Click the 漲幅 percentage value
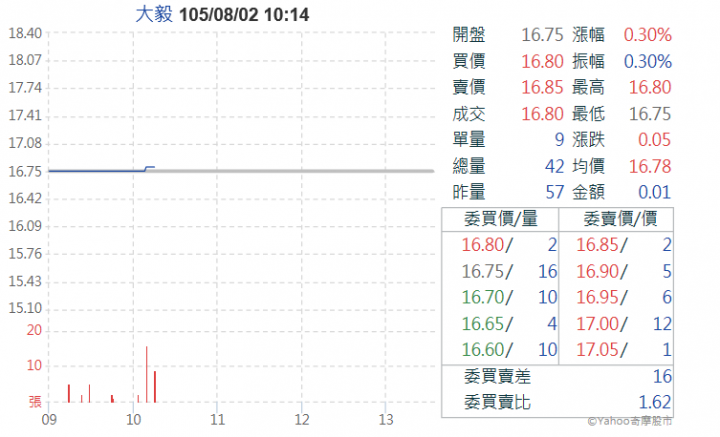The width and height of the screenshot is (720, 437). point(648,35)
